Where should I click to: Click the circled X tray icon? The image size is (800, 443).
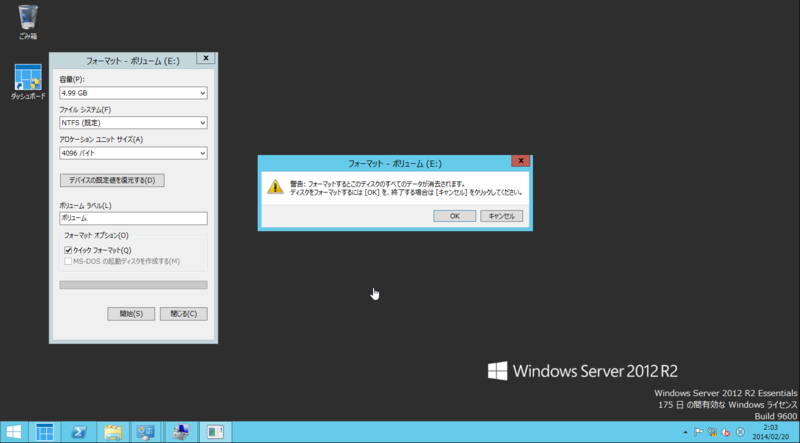[740, 432]
